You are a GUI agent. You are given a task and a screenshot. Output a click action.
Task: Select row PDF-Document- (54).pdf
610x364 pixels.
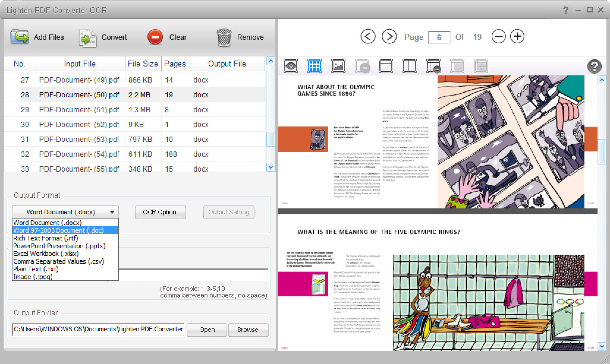[135, 154]
